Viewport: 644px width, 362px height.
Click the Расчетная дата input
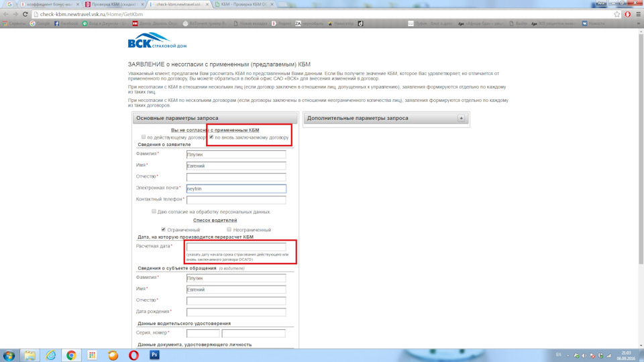(236, 247)
